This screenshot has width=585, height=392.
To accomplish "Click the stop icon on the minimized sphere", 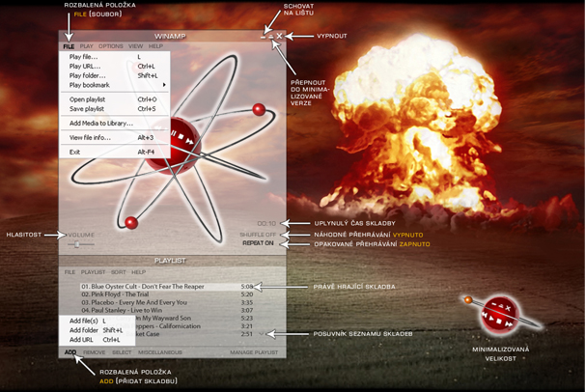I will pos(500,323).
